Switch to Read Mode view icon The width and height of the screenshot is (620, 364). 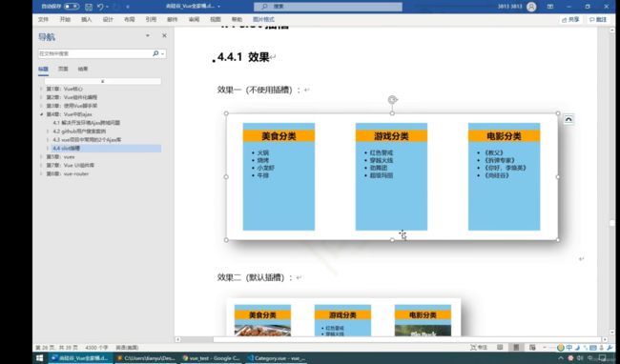pos(500,348)
